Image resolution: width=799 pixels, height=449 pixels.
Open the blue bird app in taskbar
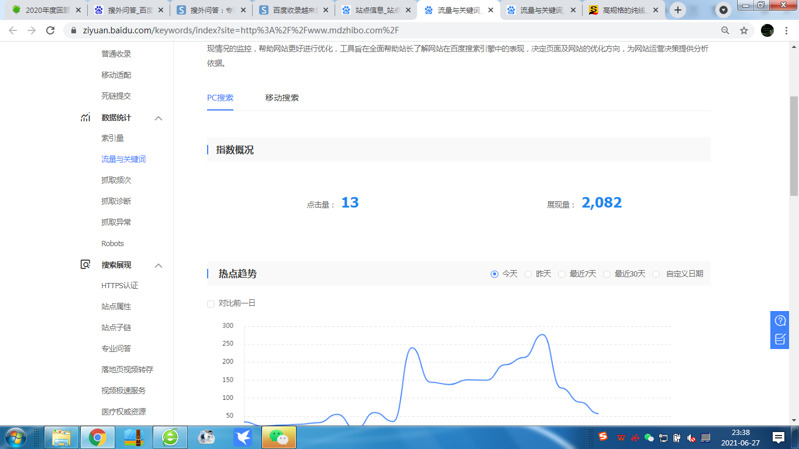click(x=243, y=438)
